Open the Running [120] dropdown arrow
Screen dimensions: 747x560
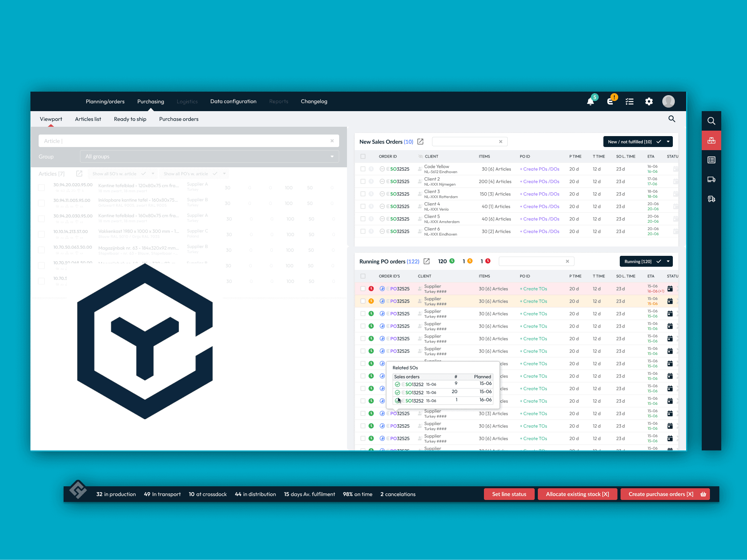coord(668,261)
